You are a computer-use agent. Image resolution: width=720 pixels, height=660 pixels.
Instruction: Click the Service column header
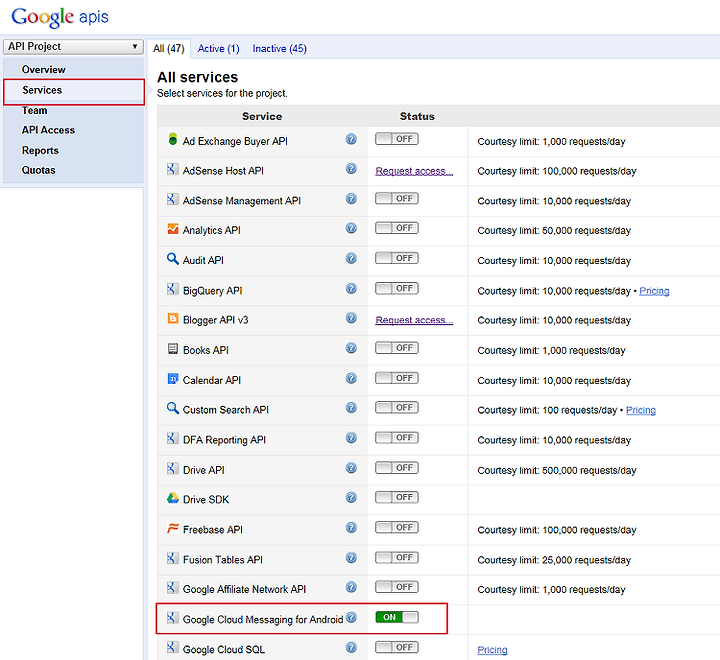(262, 117)
